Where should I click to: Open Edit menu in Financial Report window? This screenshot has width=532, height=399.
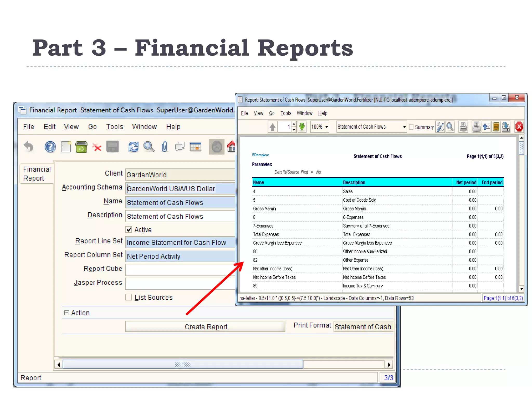(x=50, y=127)
